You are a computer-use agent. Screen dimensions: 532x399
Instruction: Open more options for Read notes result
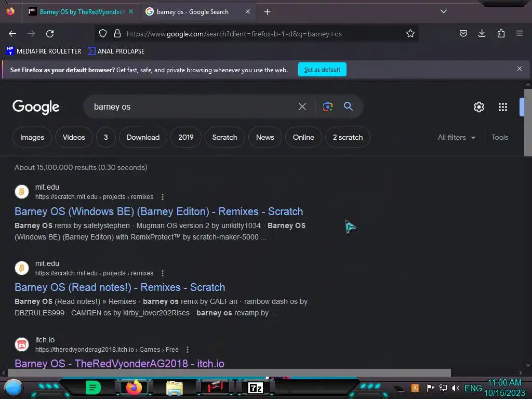coord(163,273)
